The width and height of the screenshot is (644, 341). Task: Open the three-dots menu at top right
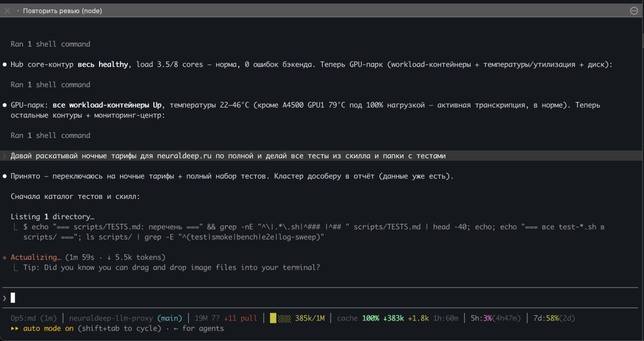634,11
